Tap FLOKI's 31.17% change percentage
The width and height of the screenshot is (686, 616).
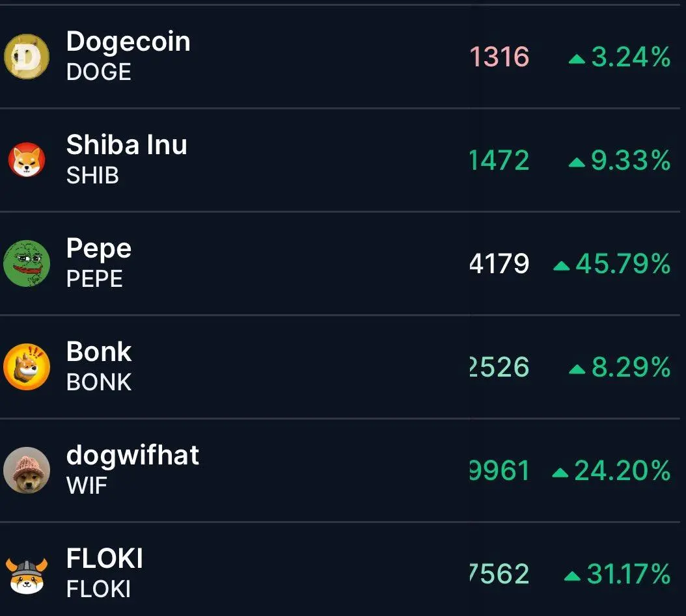click(628, 574)
